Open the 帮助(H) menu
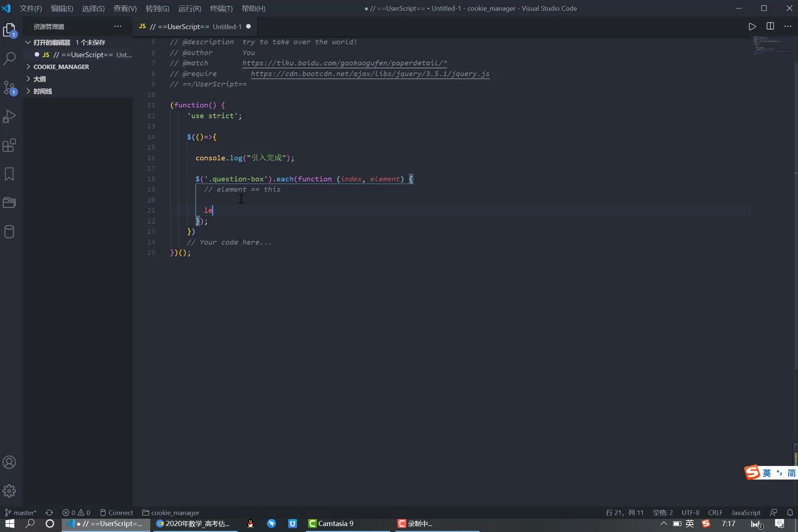The height and width of the screenshot is (532, 798). pyautogui.click(x=253, y=8)
